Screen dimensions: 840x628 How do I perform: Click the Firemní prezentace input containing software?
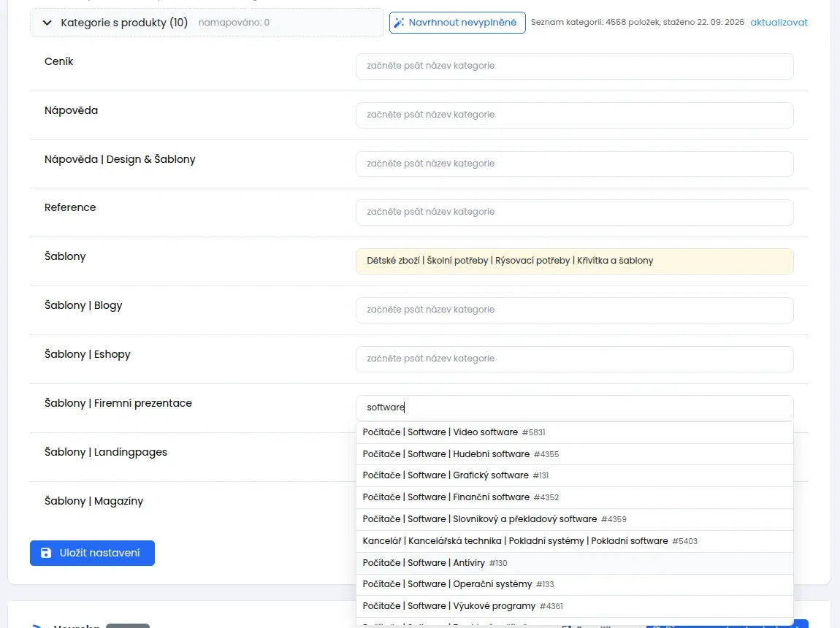(574, 407)
